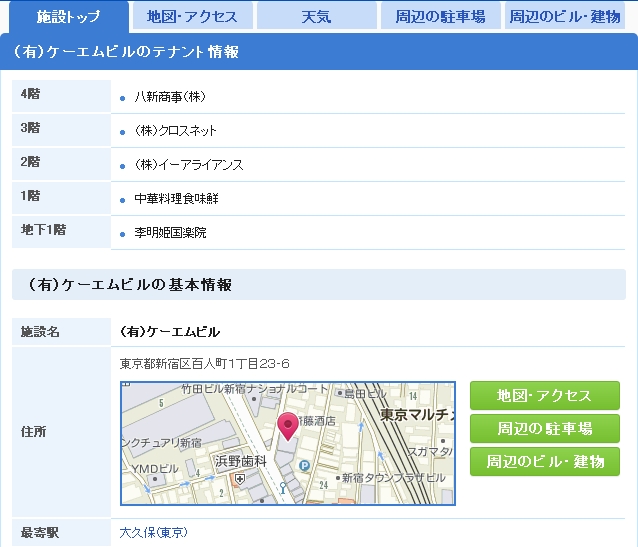
Task: Click YMDビル label on the map
Action: [x=155, y=469]
